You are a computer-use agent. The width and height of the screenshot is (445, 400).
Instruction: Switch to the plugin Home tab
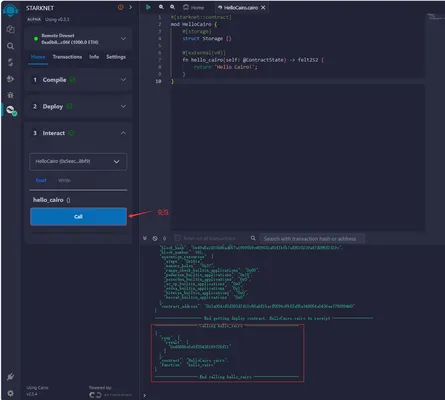pyautogui.click(x=38, y=57)
